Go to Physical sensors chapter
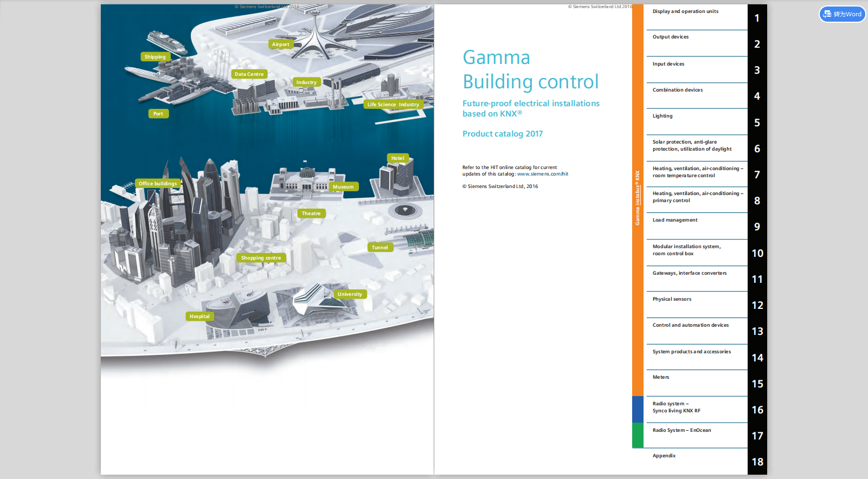 [x=672, y=299]
